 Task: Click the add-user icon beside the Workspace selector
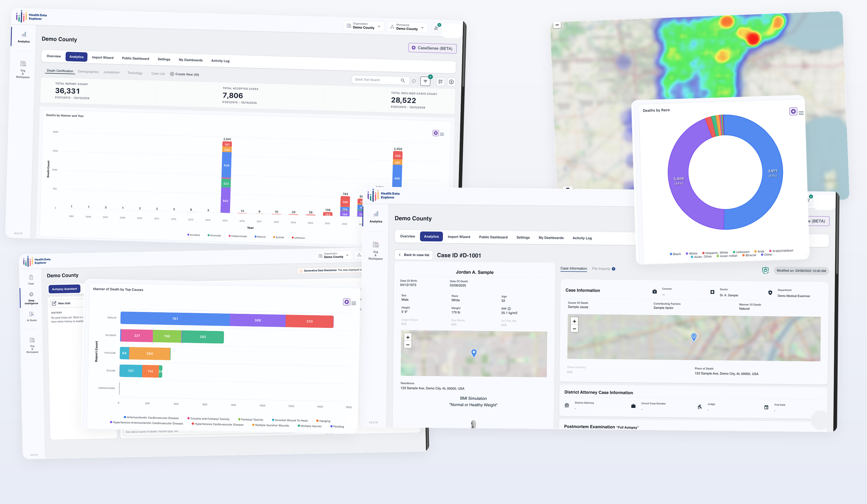[436, 28]
